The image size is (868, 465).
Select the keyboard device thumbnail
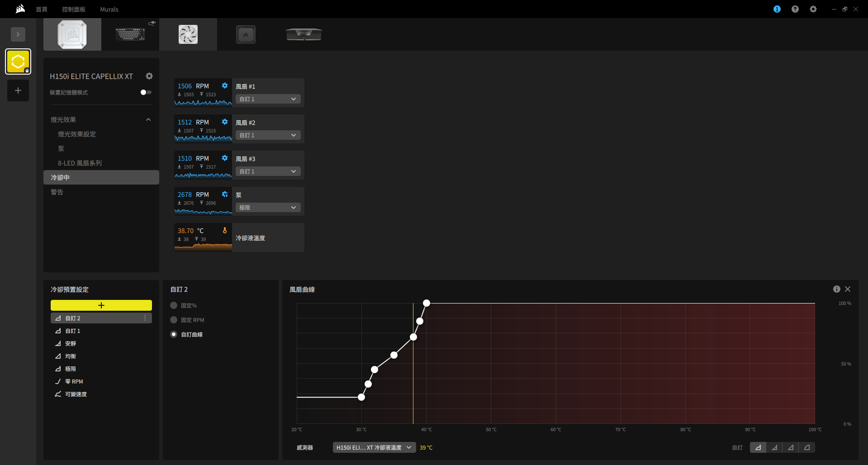[x=130, y=34]
